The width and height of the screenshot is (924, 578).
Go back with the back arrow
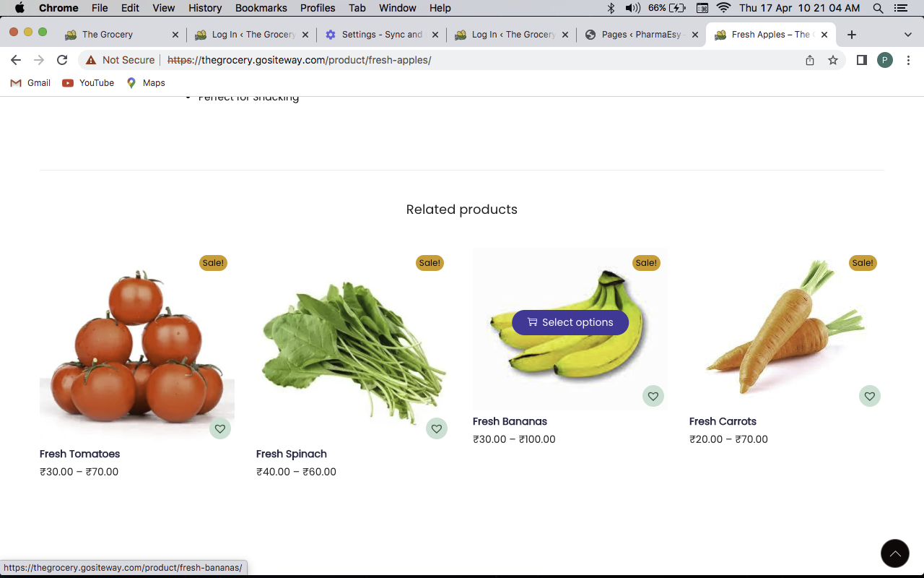(x=16, y=60)
